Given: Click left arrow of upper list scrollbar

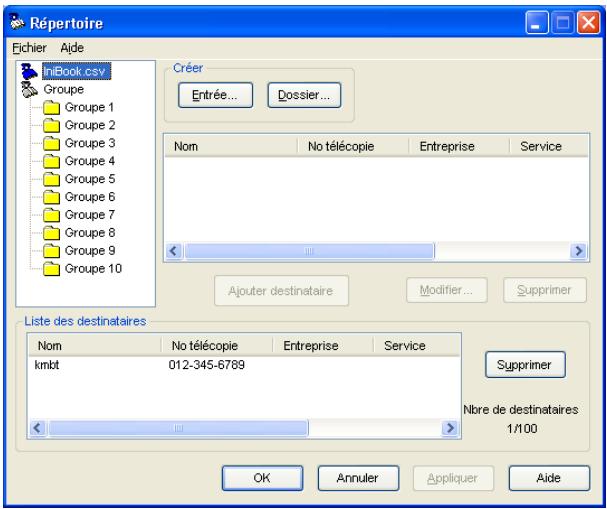Looking at the screenshot, I should [174, 251].
